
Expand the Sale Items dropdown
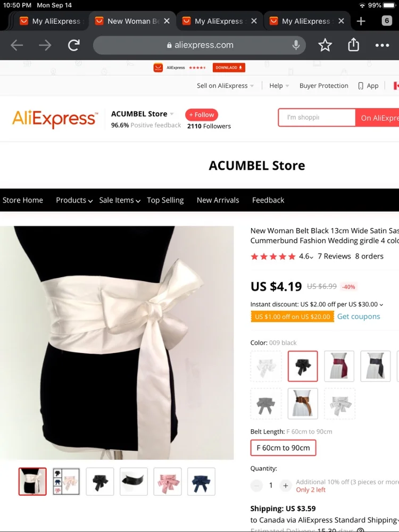point(120,200)
